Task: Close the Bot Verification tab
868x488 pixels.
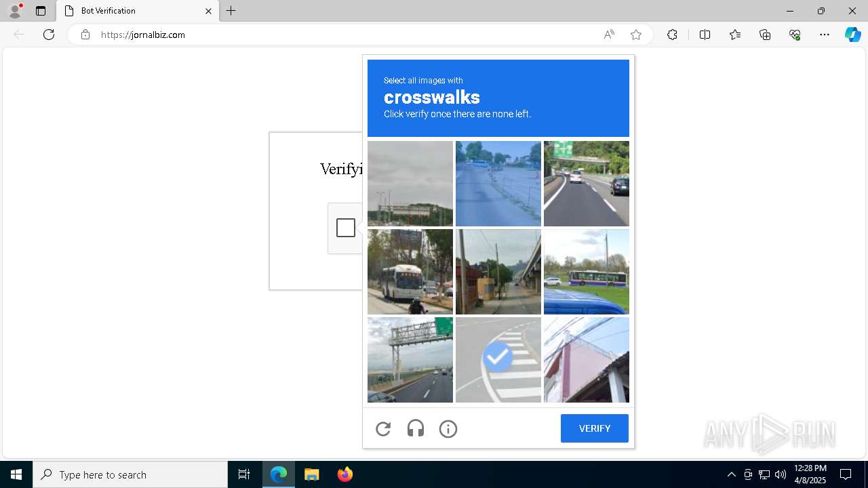Action: click(x=208, y=11)
